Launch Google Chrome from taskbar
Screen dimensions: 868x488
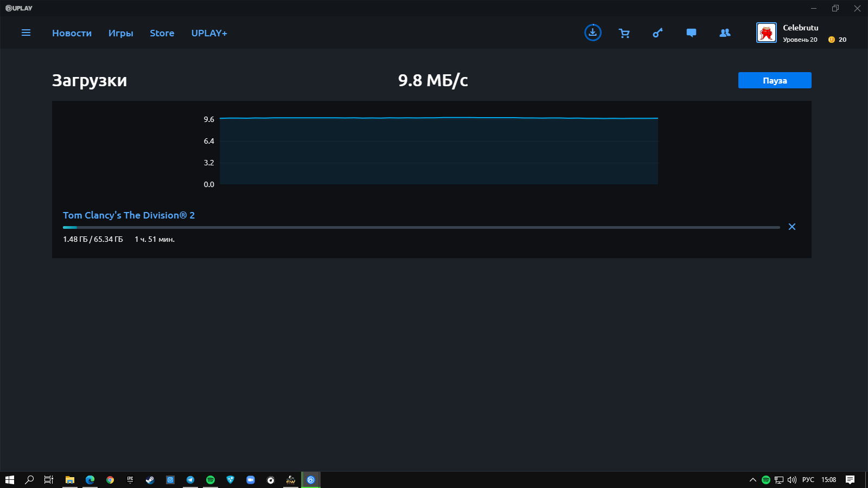point(110,480)
